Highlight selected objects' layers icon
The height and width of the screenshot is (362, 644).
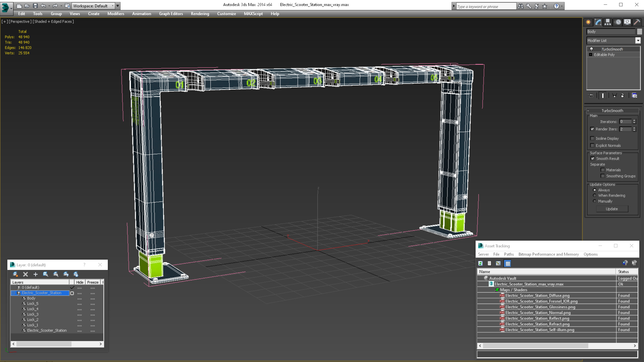pos(56,274)
